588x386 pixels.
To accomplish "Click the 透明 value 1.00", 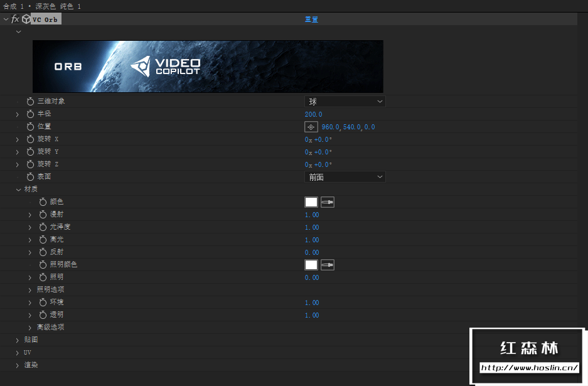I will tap(312, 315).
